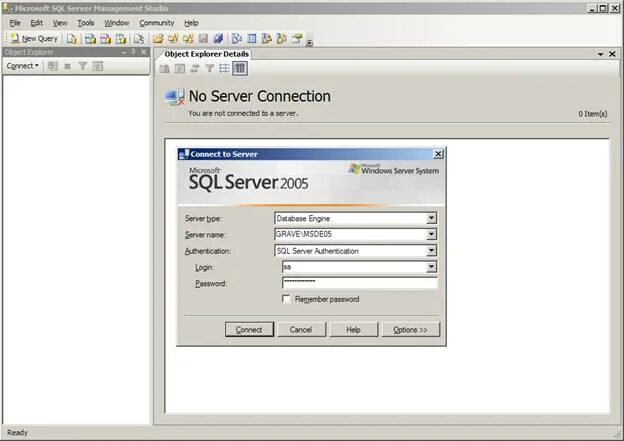Click 'You are not connected to a server.' text
This screenshot has width=624, height=441.
(243, 113)
